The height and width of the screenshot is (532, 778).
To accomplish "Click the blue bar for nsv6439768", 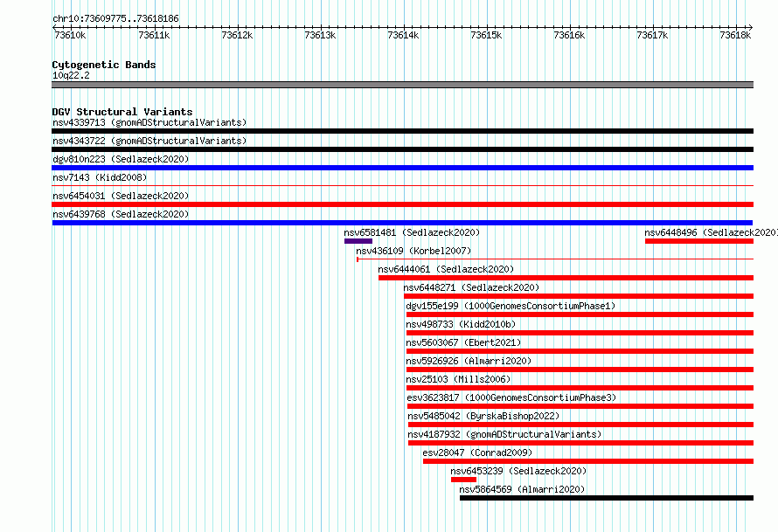I will 402,223.
